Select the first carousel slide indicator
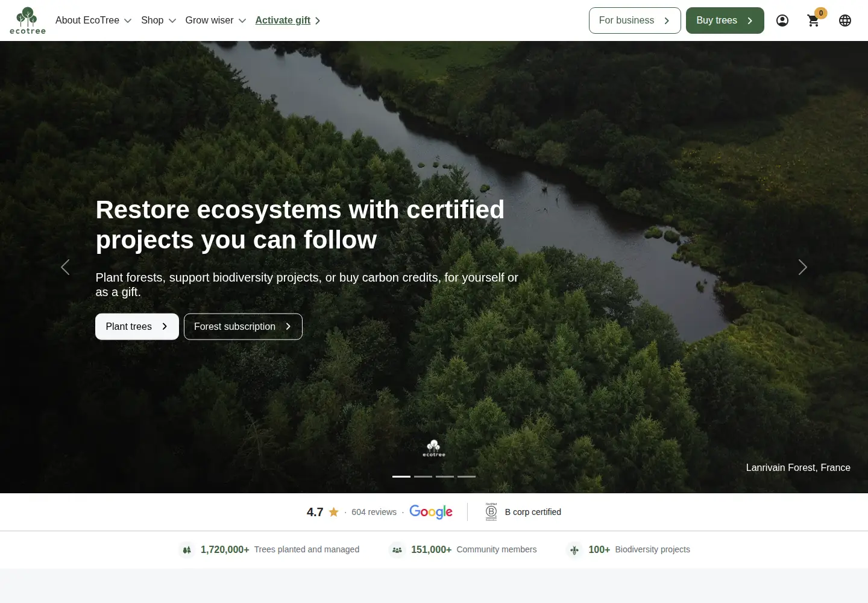The width and height of the screenshot is (868, 603). (x=401, y=476)
